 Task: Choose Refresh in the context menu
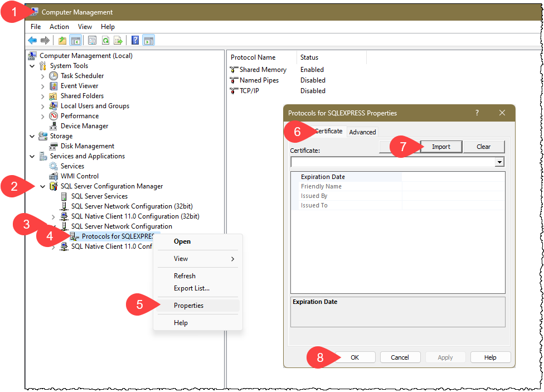tap(198, 276)
